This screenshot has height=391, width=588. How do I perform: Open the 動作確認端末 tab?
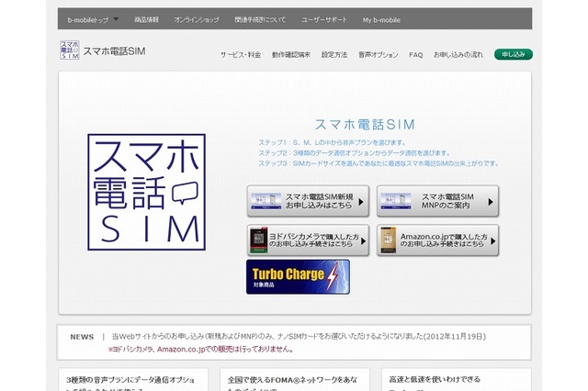pyautogui.click(x=291, y=55)
